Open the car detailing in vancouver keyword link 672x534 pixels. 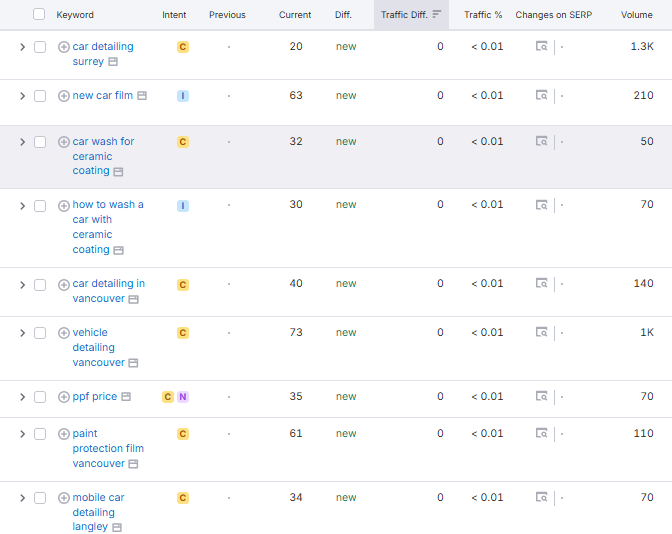108,284
